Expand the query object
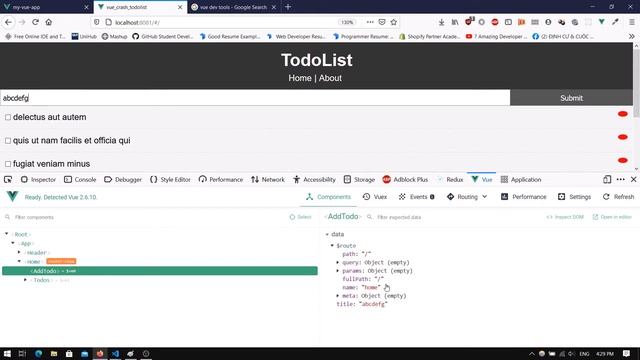 coord(338,262)
